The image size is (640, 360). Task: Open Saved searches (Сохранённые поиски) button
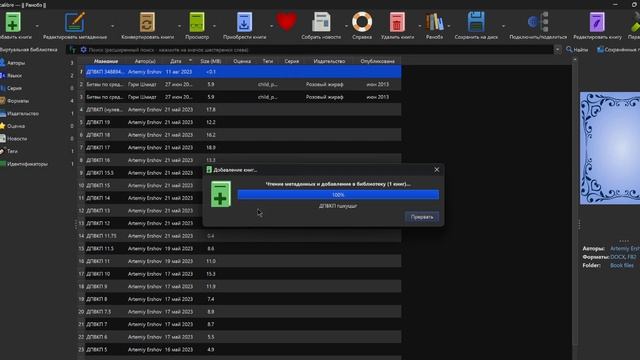pyautogui.click(x=618, y=50)
